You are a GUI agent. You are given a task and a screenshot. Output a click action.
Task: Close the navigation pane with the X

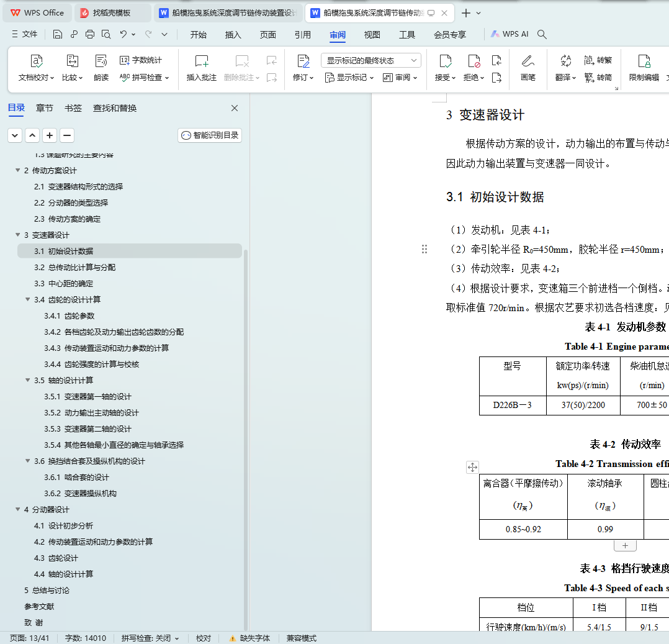click(x=235, y=108)
